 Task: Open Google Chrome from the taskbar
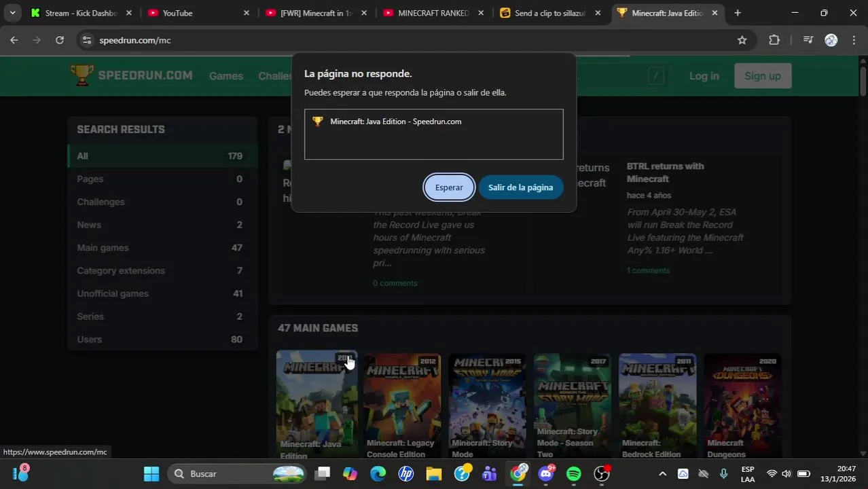[518, 473]
